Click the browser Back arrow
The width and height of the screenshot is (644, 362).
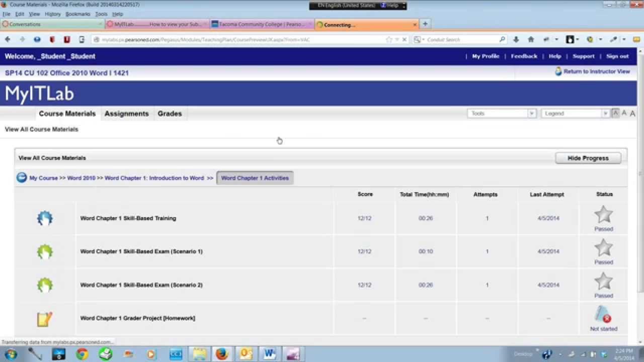(8, 39)
